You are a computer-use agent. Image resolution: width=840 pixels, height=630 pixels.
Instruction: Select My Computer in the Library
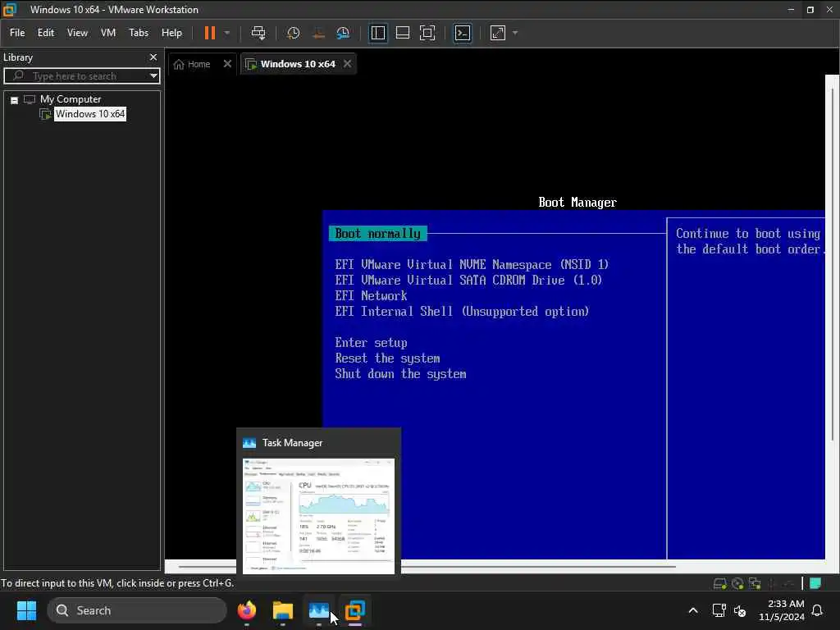pyautogui.click(x=71, y=99)
